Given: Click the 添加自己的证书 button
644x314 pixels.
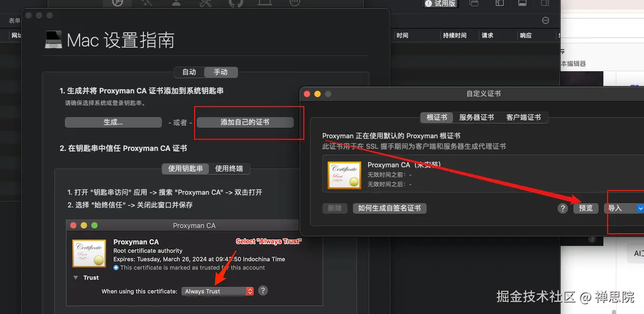Looking at the screenshot, I should point(246,122).
